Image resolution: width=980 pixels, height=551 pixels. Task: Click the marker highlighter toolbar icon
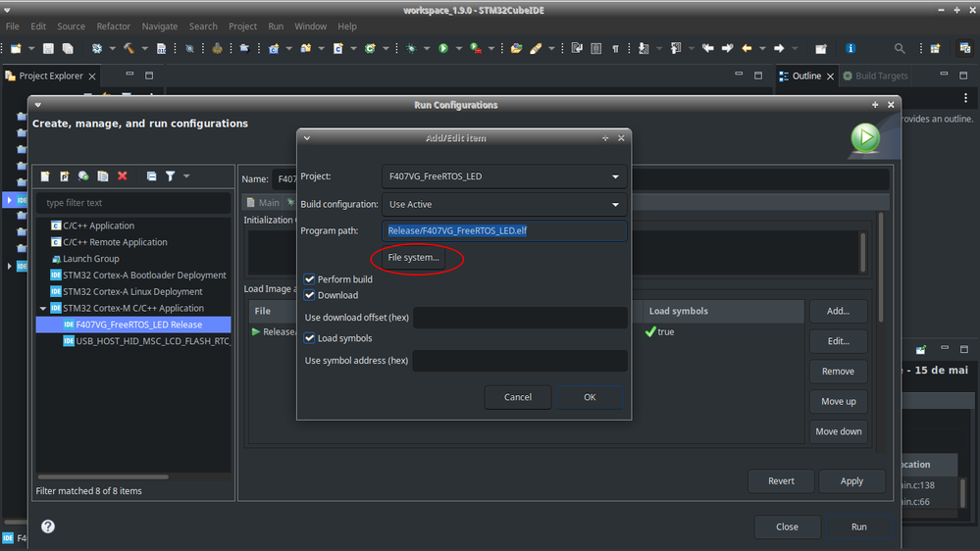pyautogui.click(x=536, y=49)
